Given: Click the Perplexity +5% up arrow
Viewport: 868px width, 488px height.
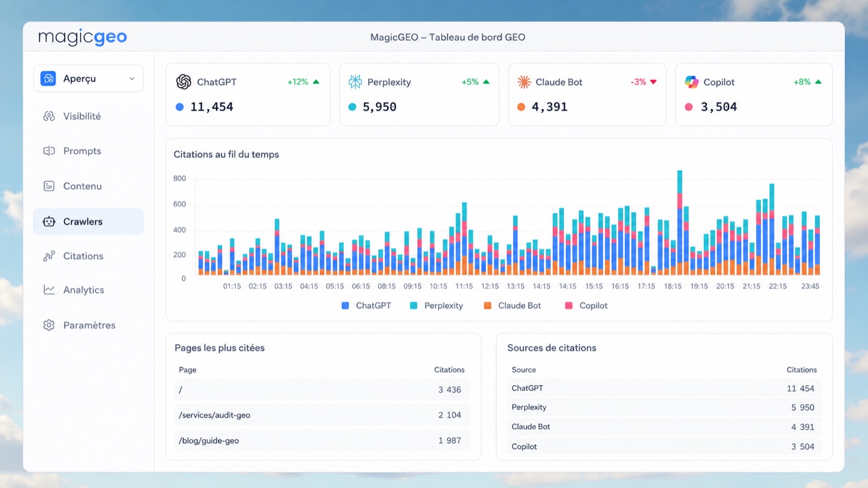Looking at the screenshot, I should coord(486,82).
